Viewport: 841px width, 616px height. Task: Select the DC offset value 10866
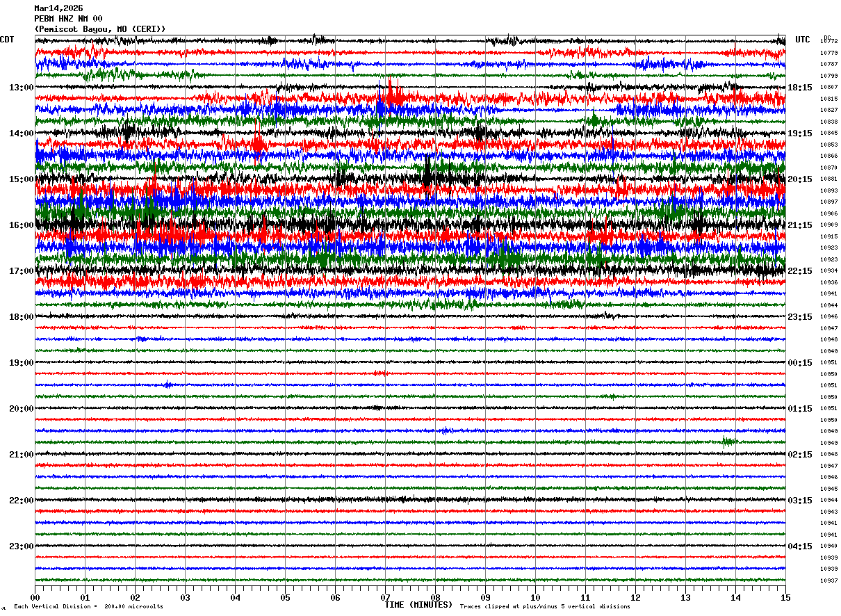(828, 156)
